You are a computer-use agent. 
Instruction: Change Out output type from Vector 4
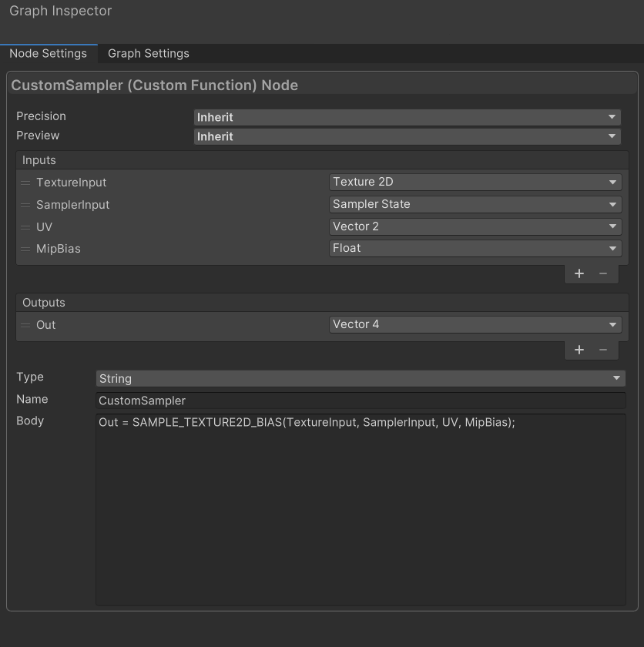point(475,324)
